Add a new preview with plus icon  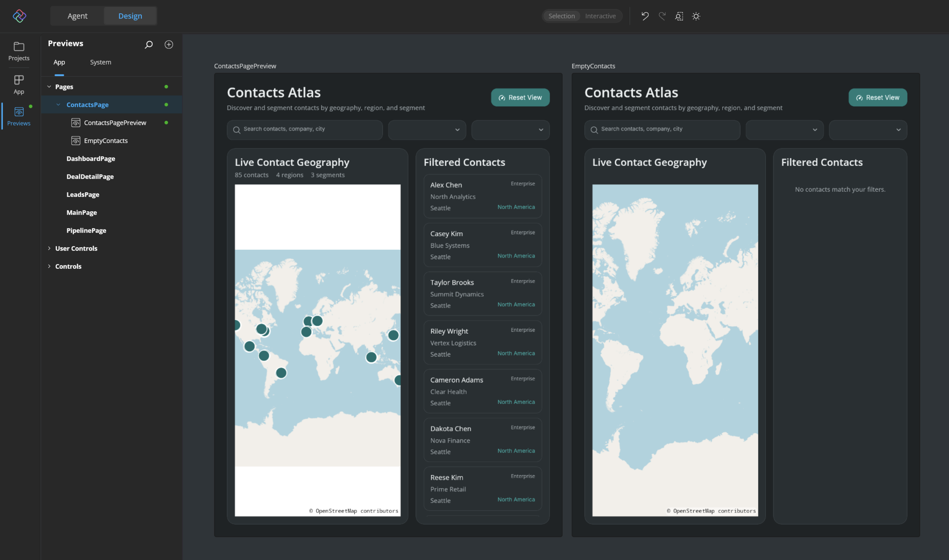click(169, 44)
